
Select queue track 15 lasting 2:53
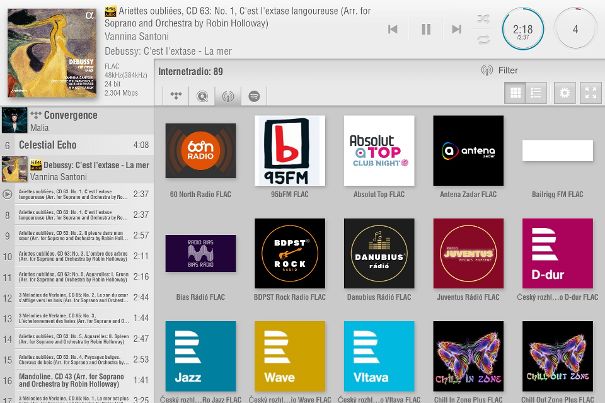point(77,360)
